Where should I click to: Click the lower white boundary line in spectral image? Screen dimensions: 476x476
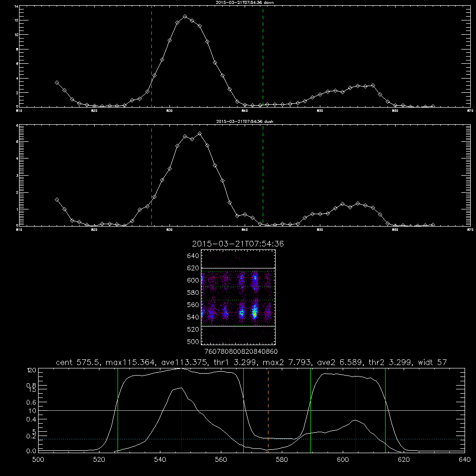coord(238,327)
